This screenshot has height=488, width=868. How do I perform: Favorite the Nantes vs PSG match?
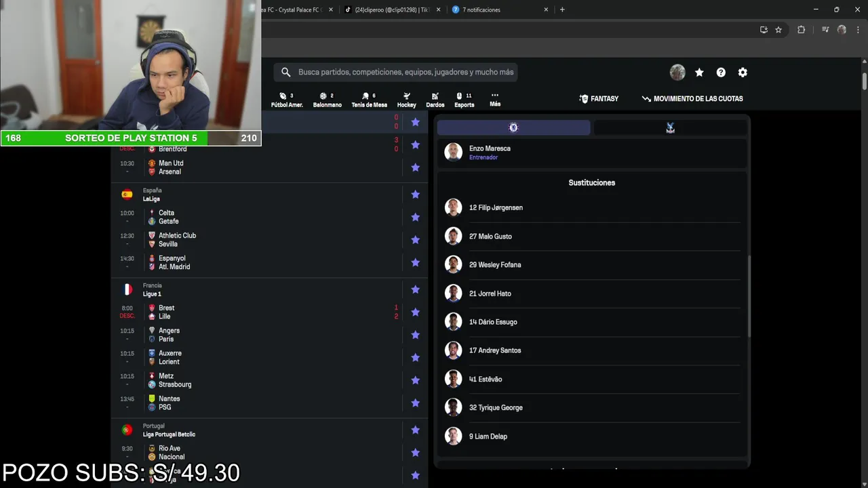416,403
